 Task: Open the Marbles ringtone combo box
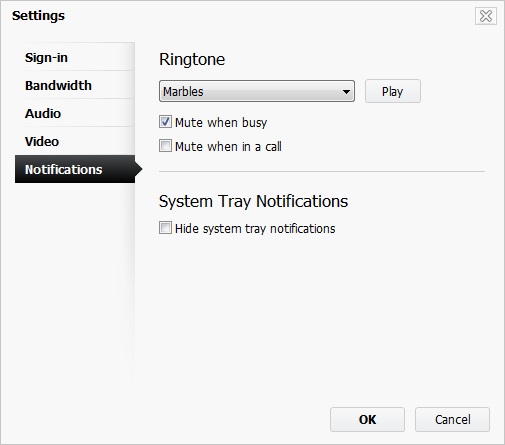[x=257, y=91]
